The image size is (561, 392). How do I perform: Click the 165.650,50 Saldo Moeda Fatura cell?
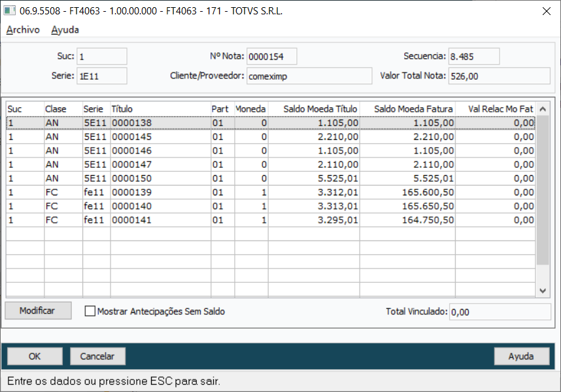tap(407, 206)
